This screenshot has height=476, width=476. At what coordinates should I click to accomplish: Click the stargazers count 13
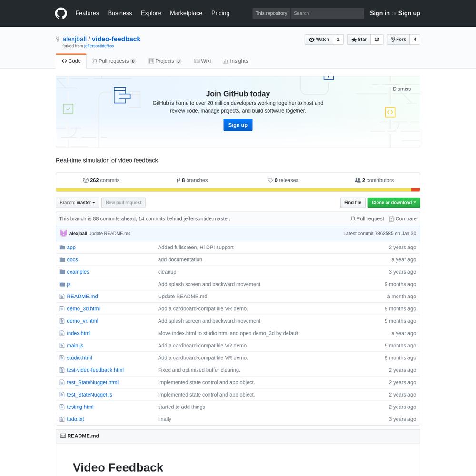[377, 40]
